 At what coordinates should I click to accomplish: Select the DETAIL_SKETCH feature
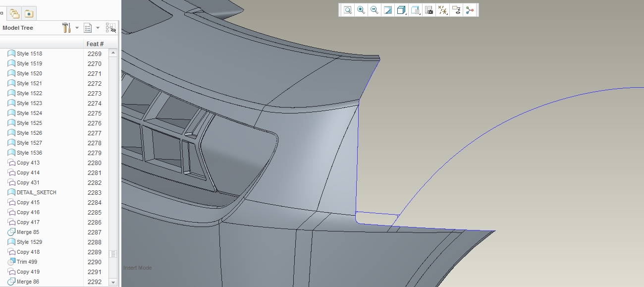36,192
